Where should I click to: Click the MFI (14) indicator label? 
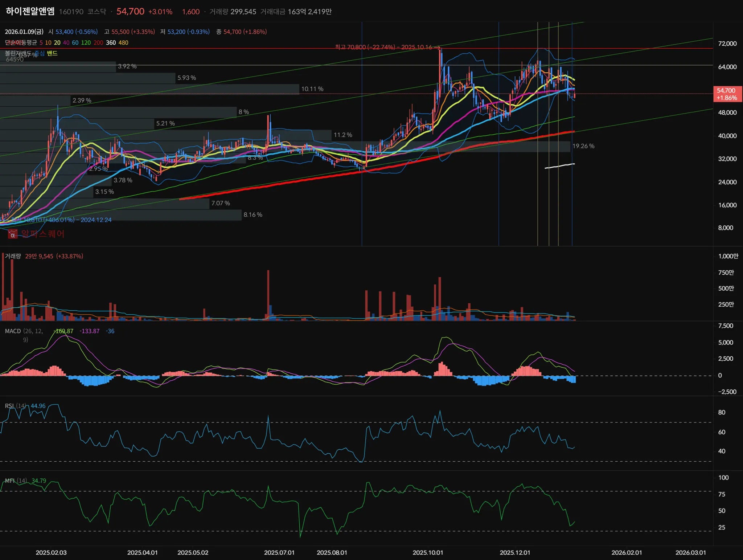coord(16,481)
